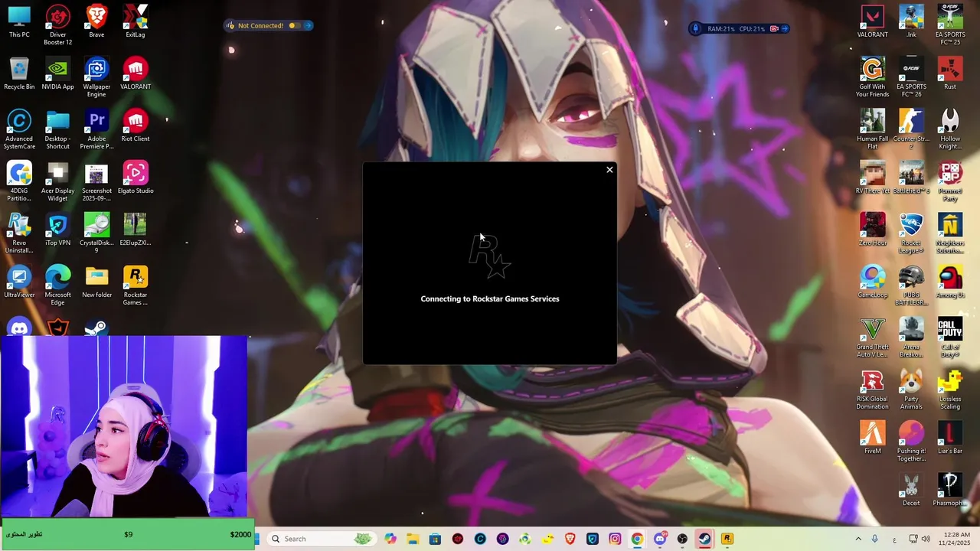The width and height of the screenshot is (980, 551).
Task: Open EA SPORTS FC 26 shortcut
Action: [x=911, y=77]
